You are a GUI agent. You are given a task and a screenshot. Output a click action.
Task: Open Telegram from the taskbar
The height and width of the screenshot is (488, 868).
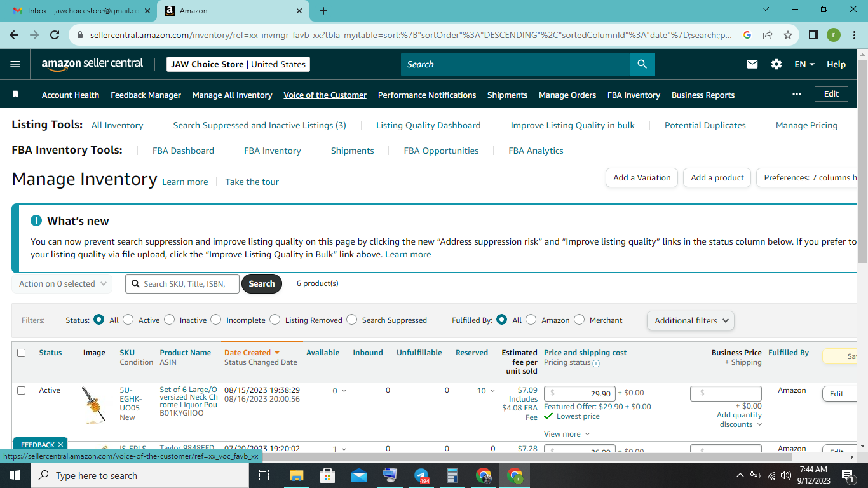point(421,475)
